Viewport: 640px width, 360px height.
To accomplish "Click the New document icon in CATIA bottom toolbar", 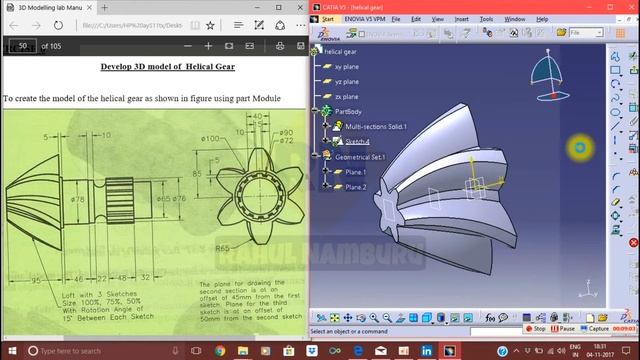I will [x=590, y=318].
